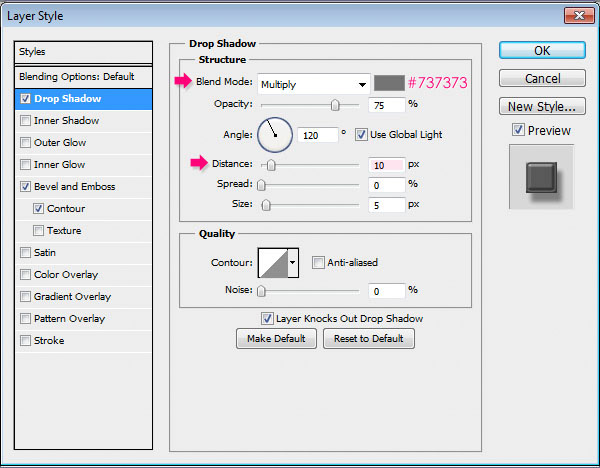Enable the Stroke checkbox

[25, 341]
